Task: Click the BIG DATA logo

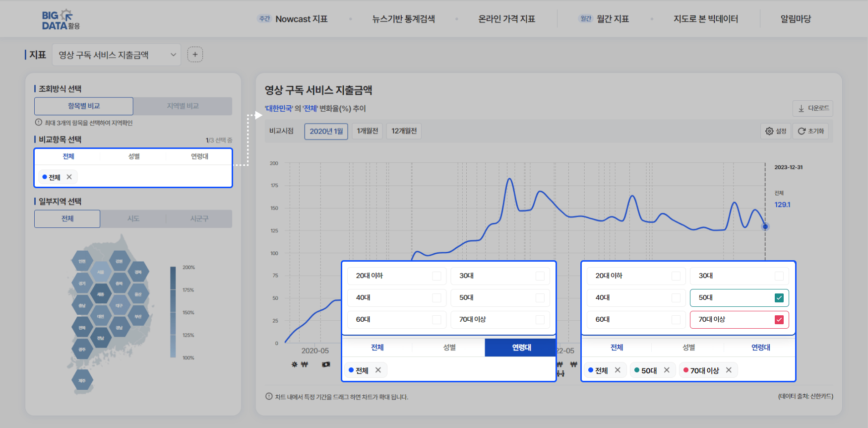Action: [61, 19]
